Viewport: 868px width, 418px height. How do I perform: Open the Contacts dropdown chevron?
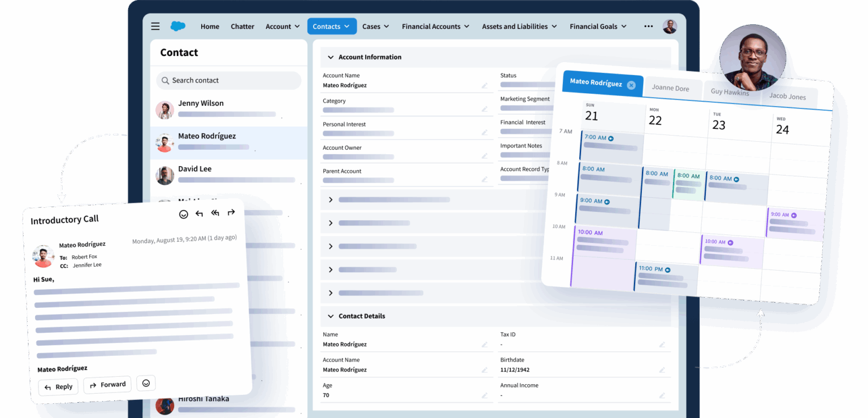(x=346, y=26)
